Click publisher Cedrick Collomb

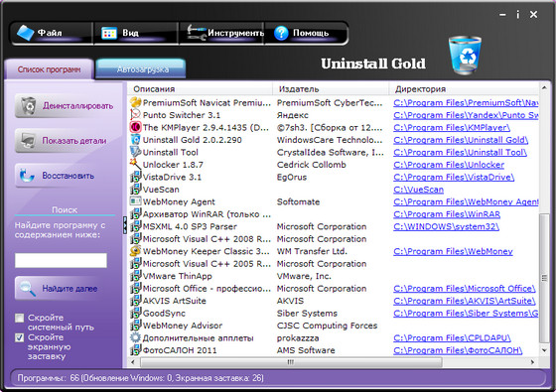click(312, 165)
